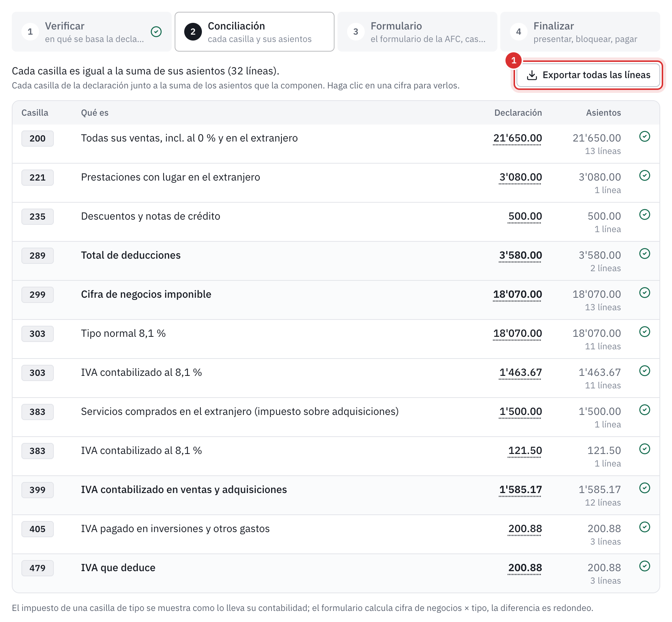Switch to the Formulario step tab
Viewport: 672px width, 622px height.
417,32
